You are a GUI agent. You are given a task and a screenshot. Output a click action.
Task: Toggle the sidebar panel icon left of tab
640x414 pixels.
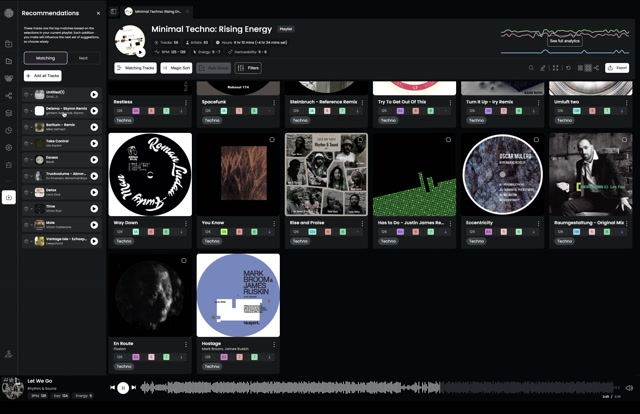coord(113,11)
